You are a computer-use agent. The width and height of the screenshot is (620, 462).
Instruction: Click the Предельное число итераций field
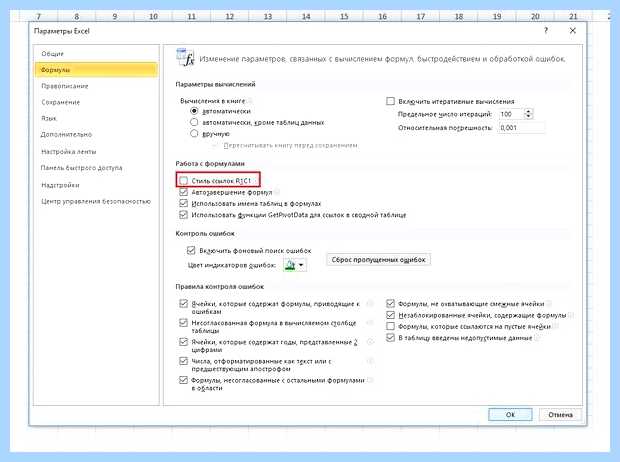pos(511,114)
